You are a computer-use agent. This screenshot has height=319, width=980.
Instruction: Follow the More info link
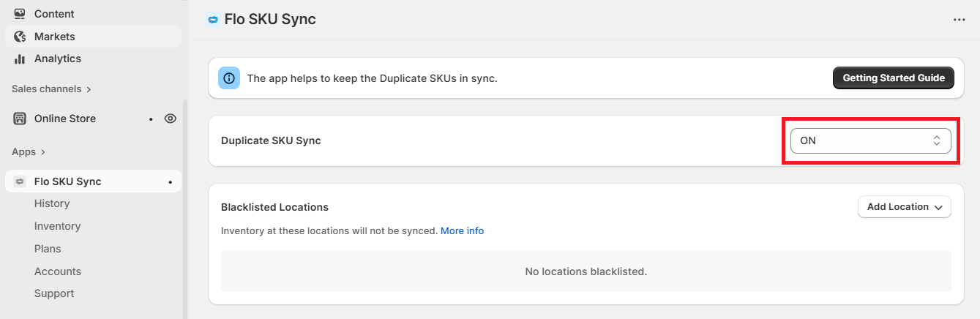(462, 230)
